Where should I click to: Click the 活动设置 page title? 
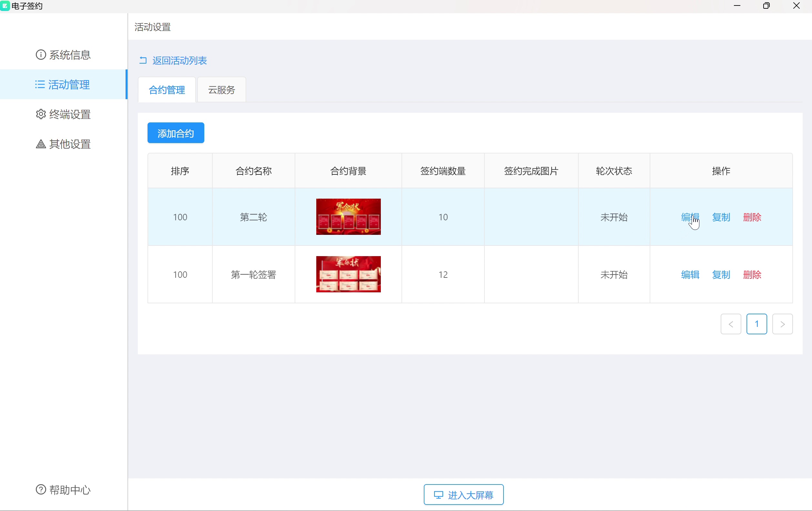coord(153,27)
